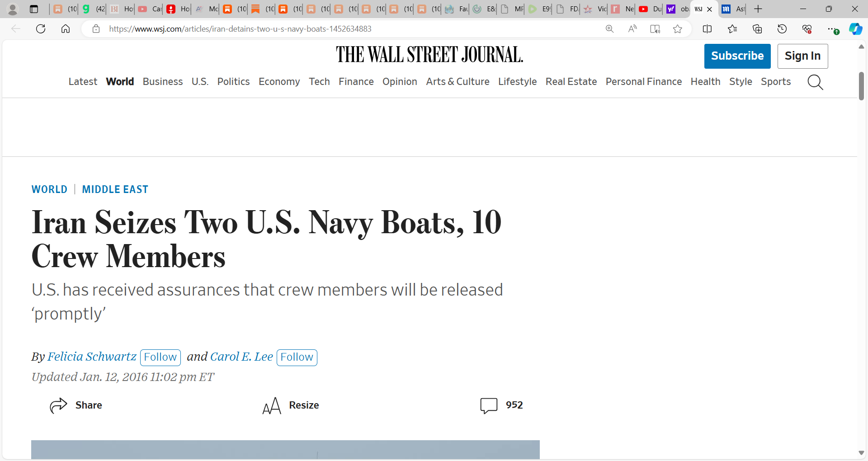Open Immersive Reader icon
This screenshot has height=461, width=868.
[x=655, y=29]
